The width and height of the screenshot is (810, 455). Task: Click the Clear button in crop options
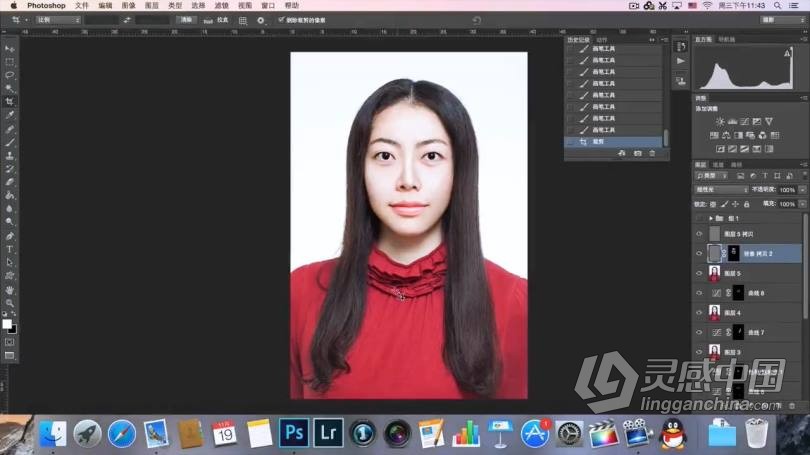186,20
